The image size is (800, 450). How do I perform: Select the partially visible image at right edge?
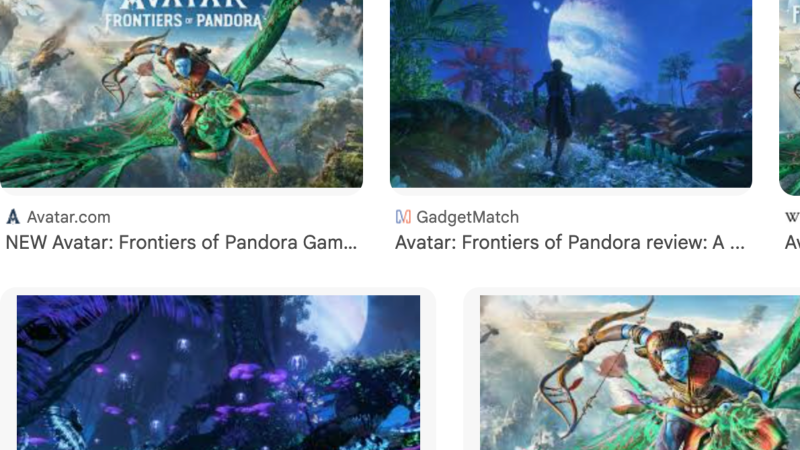(790, 97)
